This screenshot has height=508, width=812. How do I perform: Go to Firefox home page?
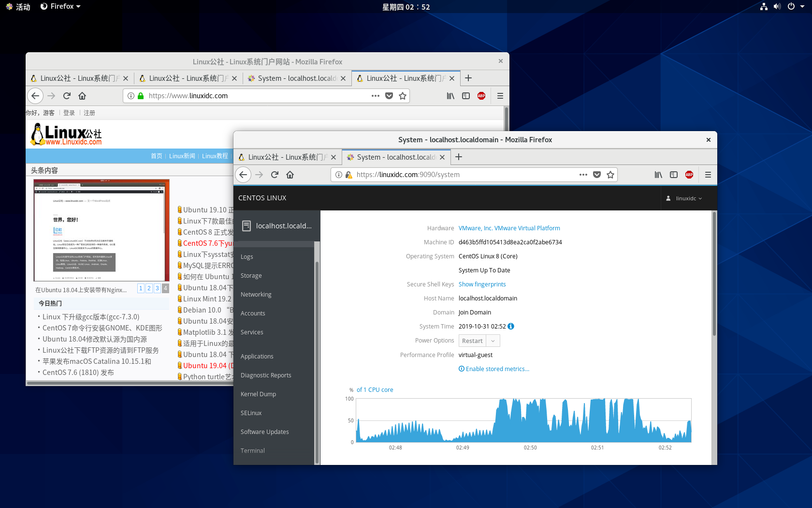[290, 175]
